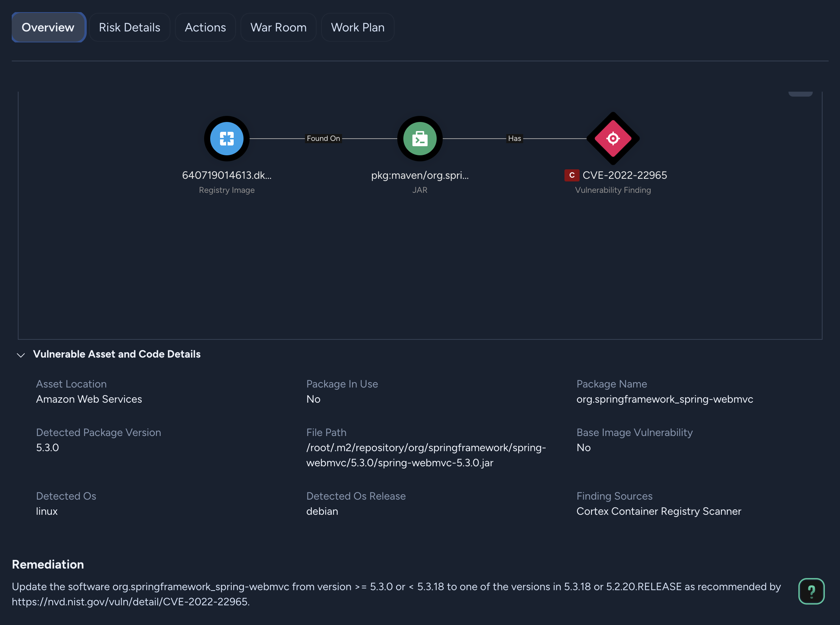This screenshot has height=625, width=840.
Task: Click the Cortex Container Registry Scanner value
Action: (659, 511)
